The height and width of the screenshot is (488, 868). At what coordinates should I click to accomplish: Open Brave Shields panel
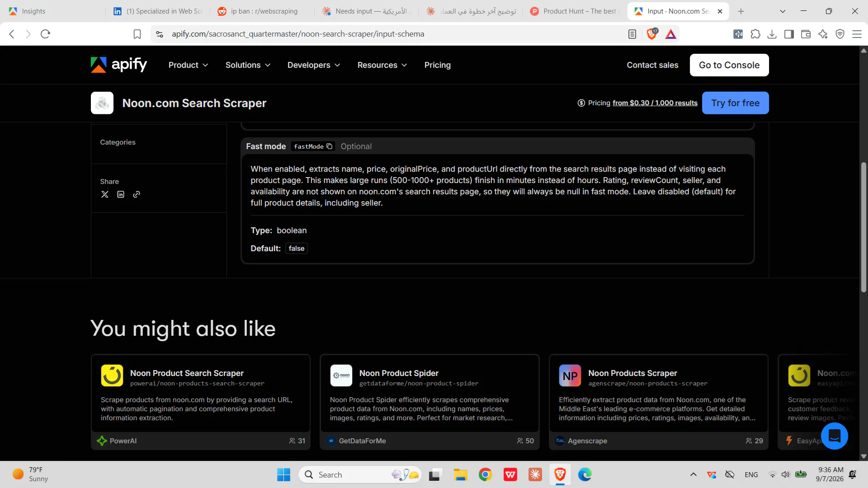(652, 34)
